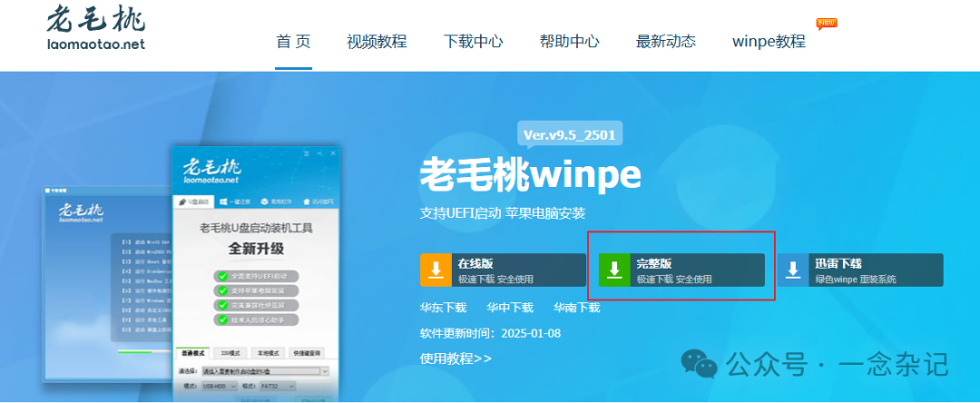This screenshot has width=980, height=403.
Task: Click the NEW badge beside winpe教程
Action: [827, 24]
